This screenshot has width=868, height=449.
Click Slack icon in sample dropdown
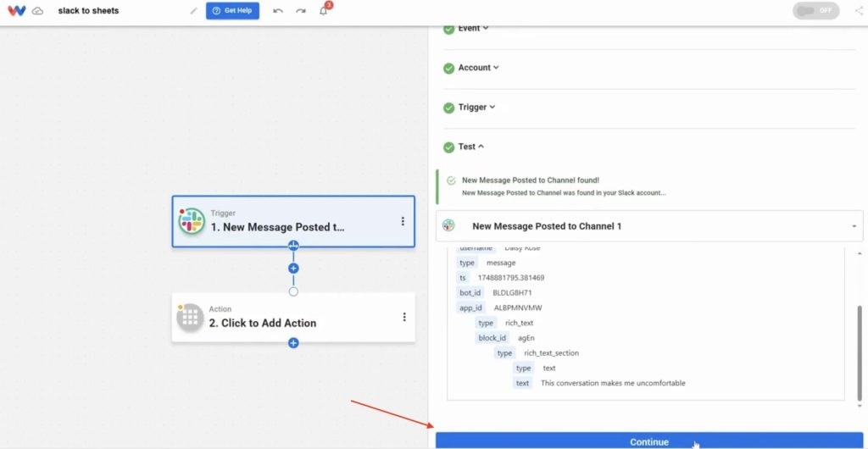448,225
